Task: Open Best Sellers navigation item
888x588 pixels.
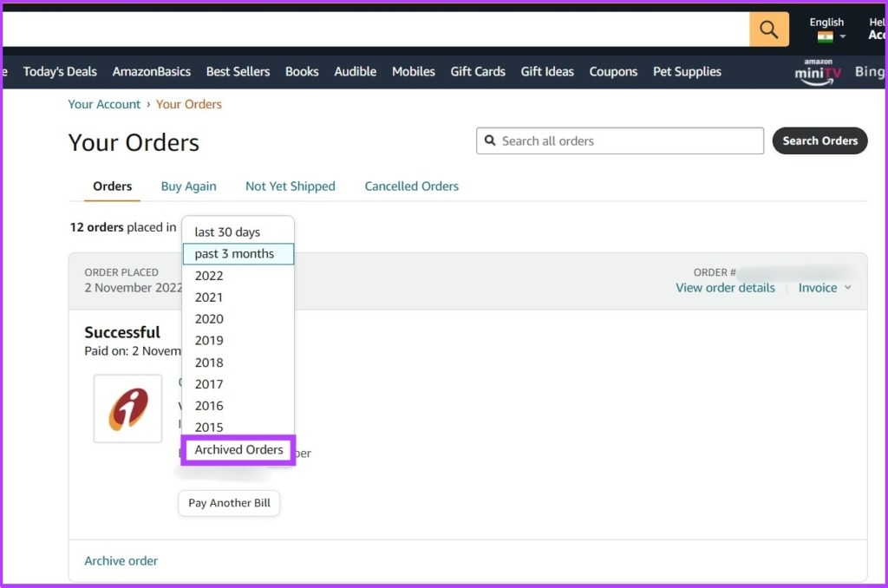Action: click(238, 72)
